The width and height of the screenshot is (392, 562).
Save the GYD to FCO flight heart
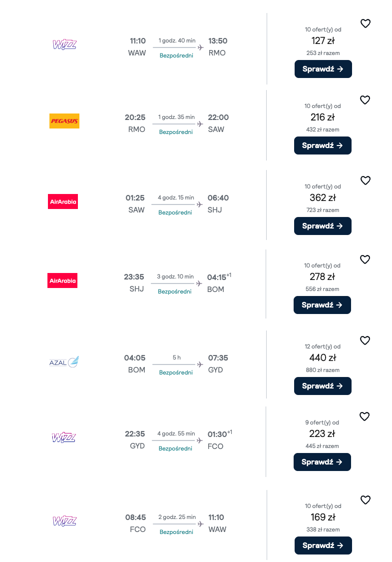tap(365, 416)
